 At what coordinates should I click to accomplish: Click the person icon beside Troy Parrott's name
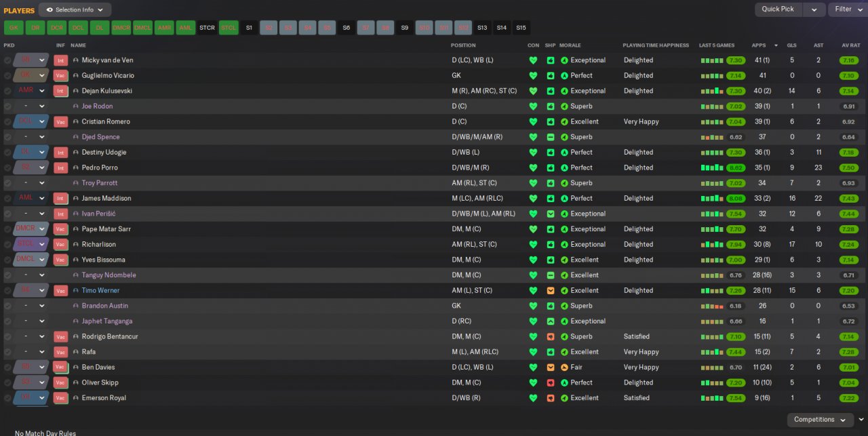[76, 183]
